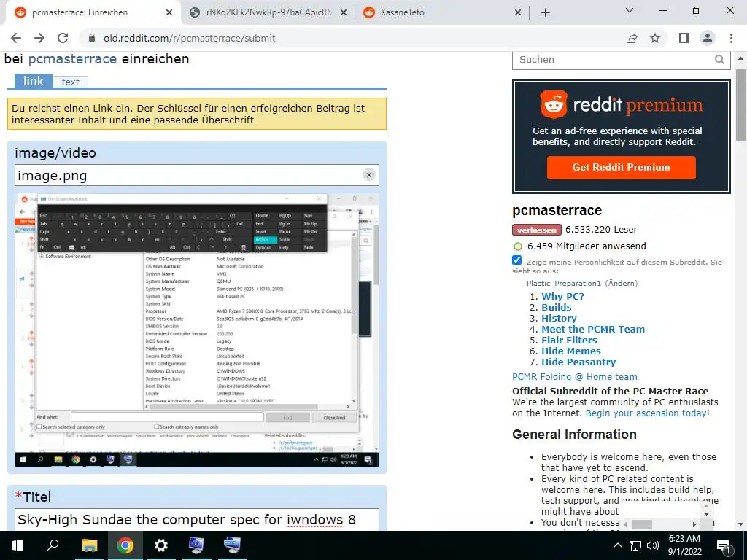Go back with browser back arrow
Image resolution: width=747 pixels, height=560 pixels.
pos(16,38)
